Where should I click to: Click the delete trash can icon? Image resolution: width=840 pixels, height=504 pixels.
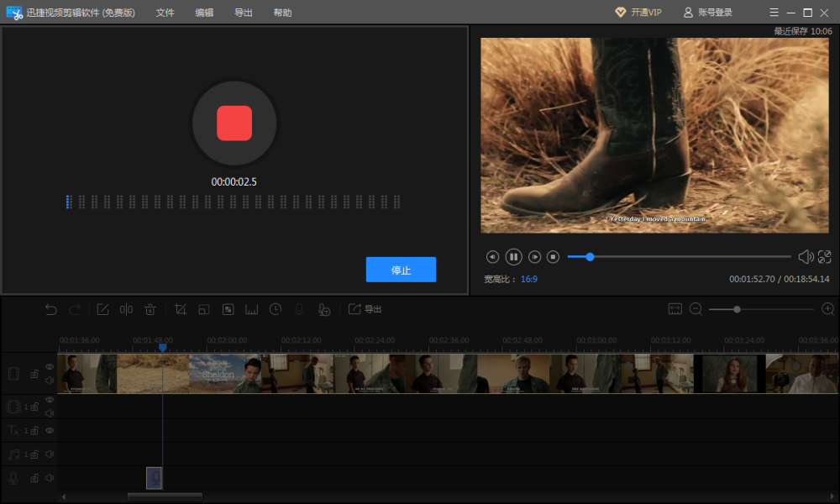(150, 309)
